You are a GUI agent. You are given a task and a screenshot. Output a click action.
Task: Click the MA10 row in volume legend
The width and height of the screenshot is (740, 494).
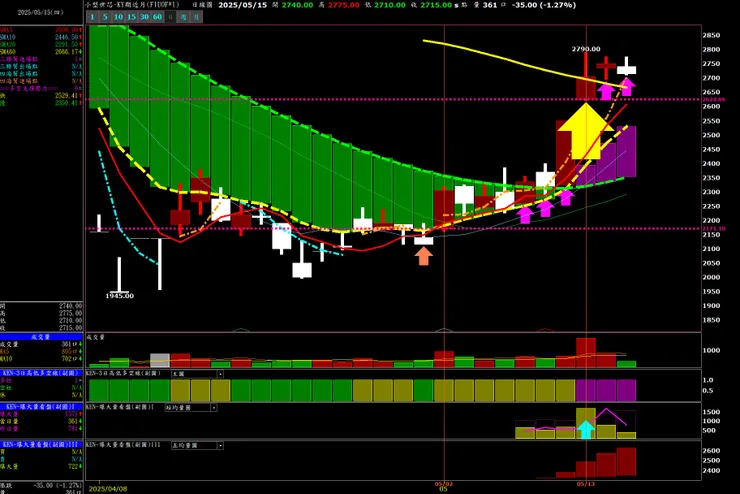coord(42,359)
